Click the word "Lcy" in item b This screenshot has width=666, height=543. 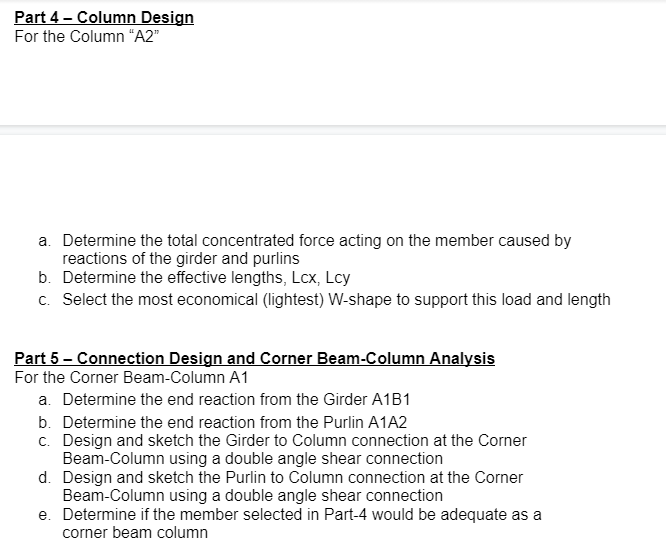tap(338, 278)
